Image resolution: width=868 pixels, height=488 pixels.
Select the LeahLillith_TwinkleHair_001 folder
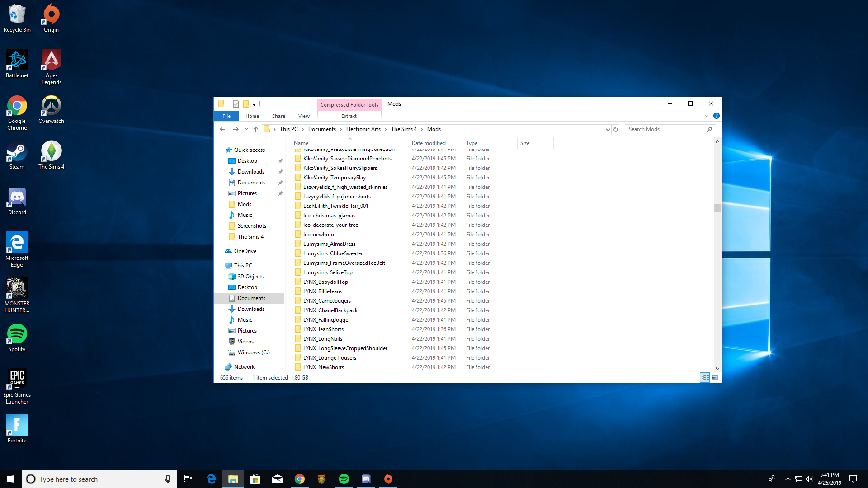tap(335, 206)
